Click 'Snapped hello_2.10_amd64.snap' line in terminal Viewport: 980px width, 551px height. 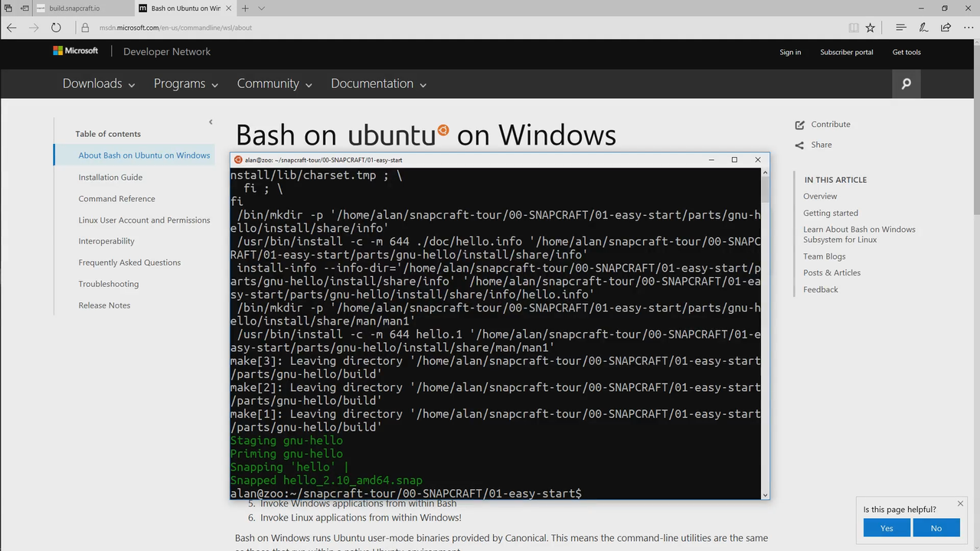click(326, 481)
